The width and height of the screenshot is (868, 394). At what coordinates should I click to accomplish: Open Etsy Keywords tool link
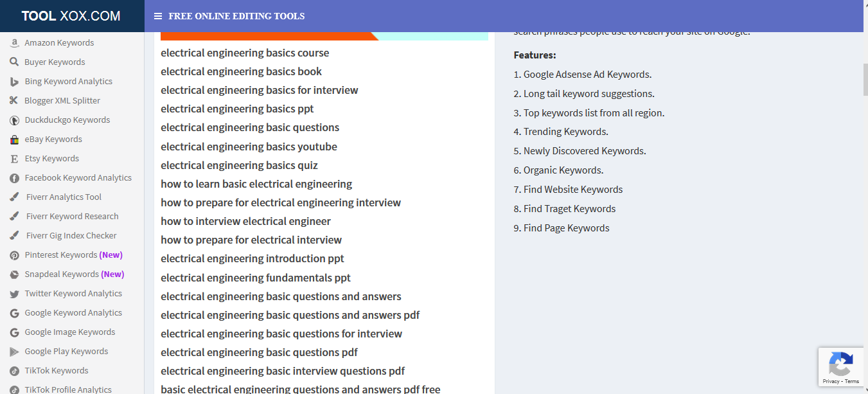51,159
